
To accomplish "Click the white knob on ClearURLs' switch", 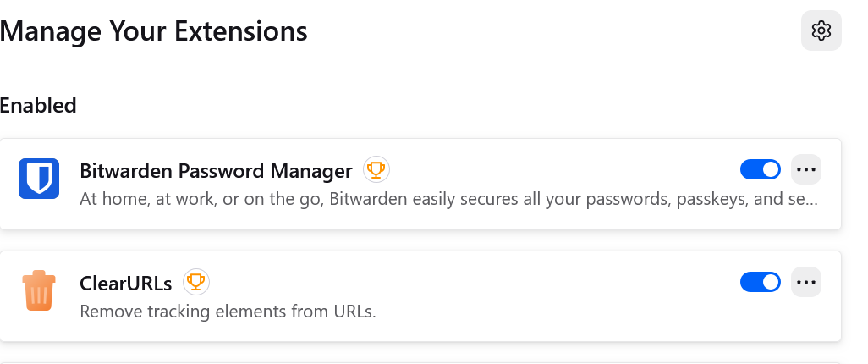I will click(770, 282).
